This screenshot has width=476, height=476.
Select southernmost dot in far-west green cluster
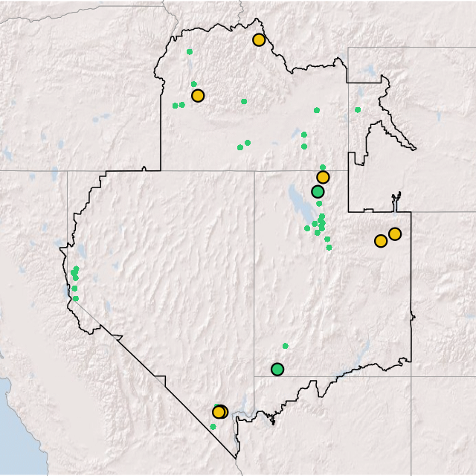[75, 298]
